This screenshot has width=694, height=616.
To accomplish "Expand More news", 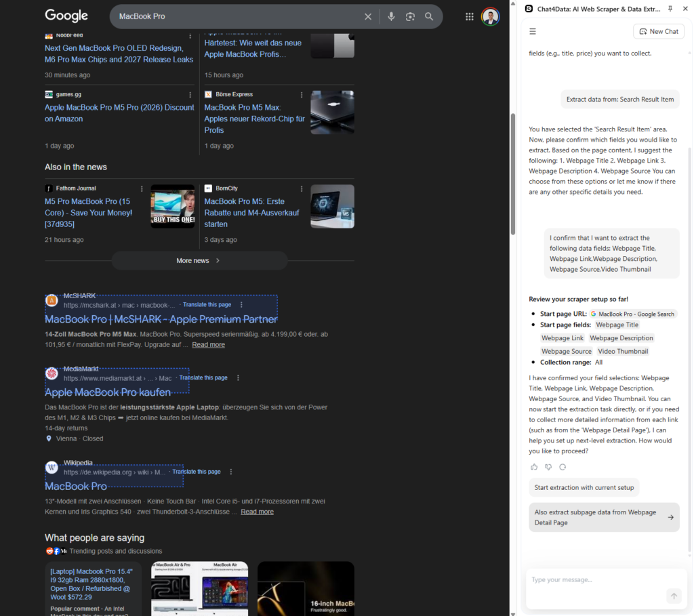I will [x=200, y=261].
